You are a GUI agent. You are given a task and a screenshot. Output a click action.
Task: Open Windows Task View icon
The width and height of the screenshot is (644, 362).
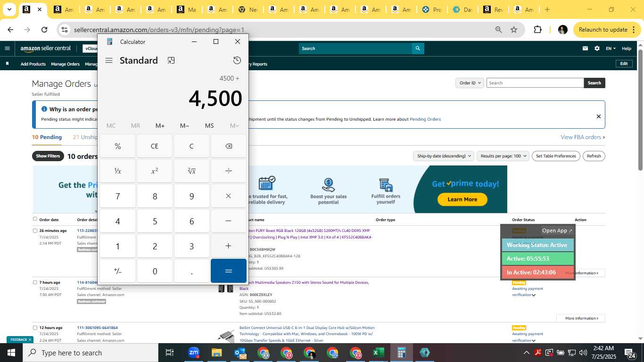click(170, 353)
